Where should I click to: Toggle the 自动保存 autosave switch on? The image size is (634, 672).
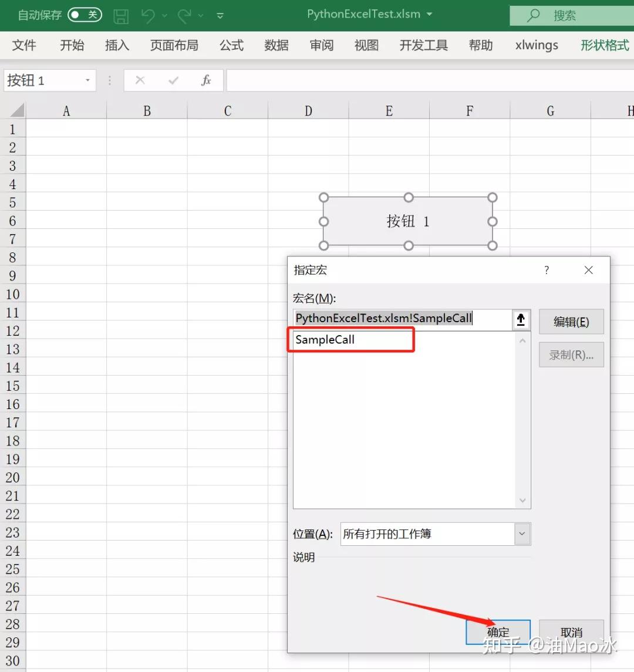click(x=85, y=15)
